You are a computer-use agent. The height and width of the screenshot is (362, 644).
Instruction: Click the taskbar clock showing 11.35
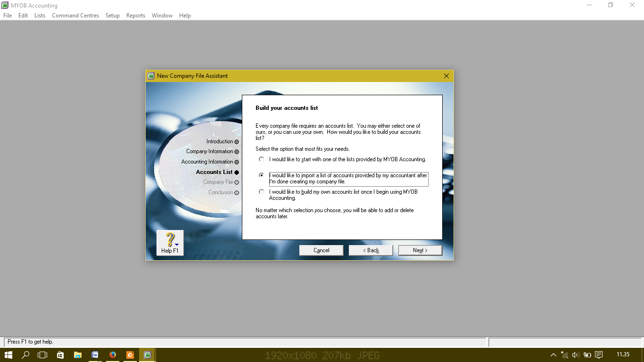click(x=623, y=354)
